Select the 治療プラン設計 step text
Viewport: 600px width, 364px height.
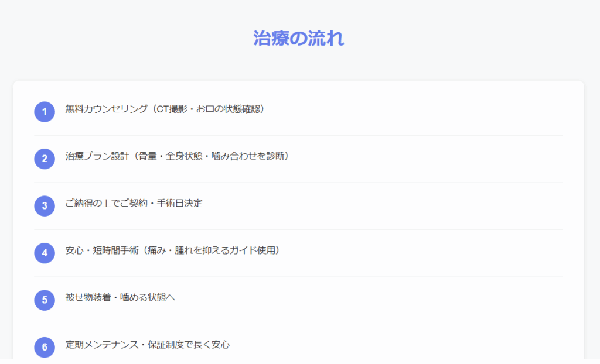click(98, 156)
